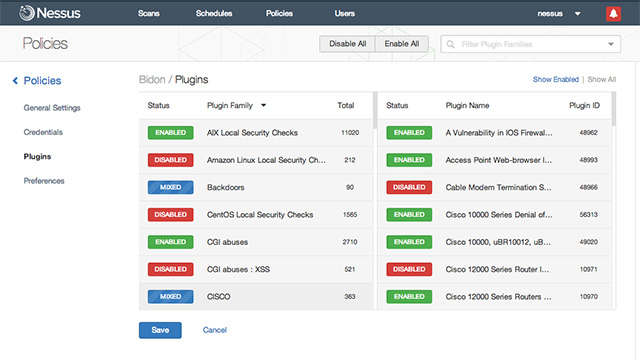Go back to Policies list

tap(42, 80)
